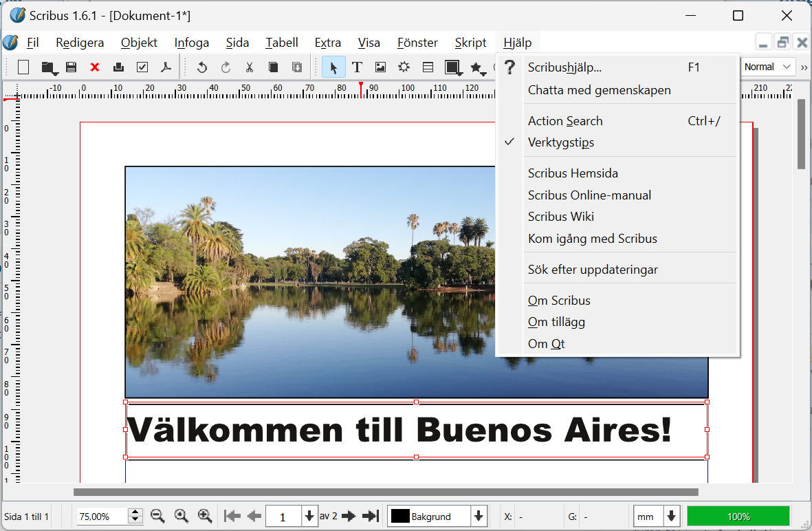Open the Infoga menu
Viewport: 812px width, 531px height.
tap(192, 43)
